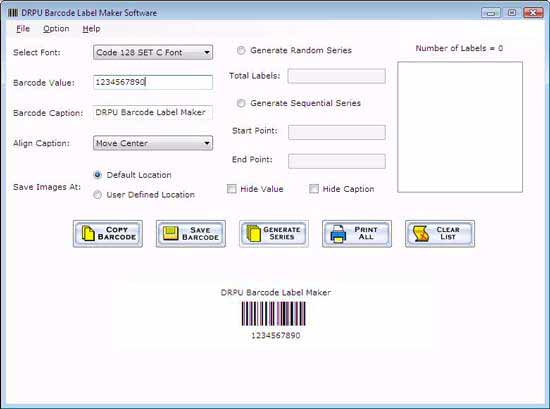The height and width of the screenshot is (409, 550).
Task: Close the DRPU Barcode window
Action: (x=533, y=13)
